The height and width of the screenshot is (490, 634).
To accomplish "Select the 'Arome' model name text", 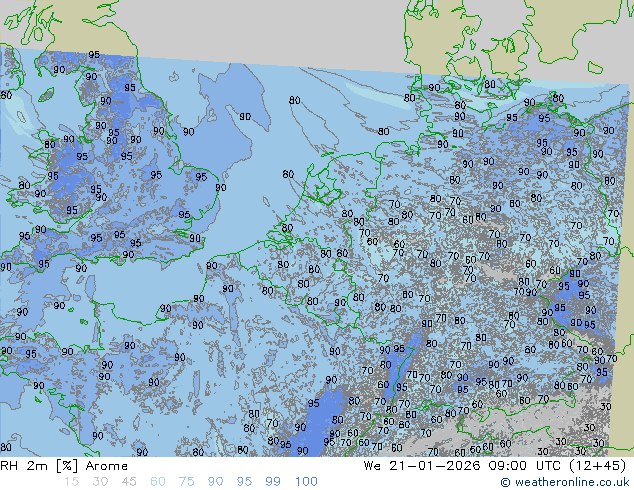I will click(x=106, y=466).
